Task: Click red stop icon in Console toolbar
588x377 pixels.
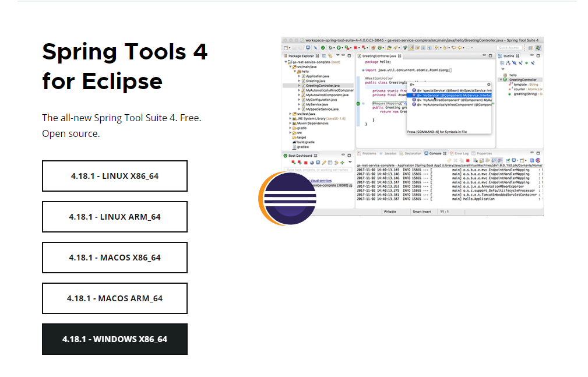Action: click(467, 161)
